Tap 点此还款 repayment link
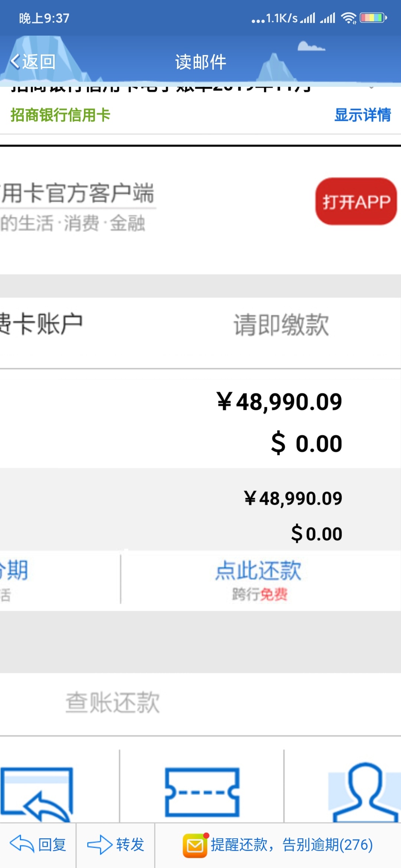This screenshot has height=868, width=401. 259,571
